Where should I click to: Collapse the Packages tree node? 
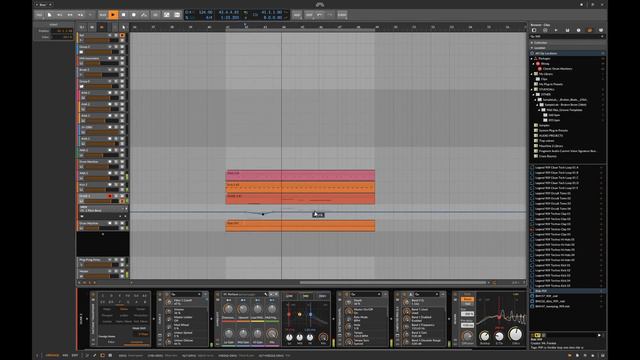tap(532, 58)
